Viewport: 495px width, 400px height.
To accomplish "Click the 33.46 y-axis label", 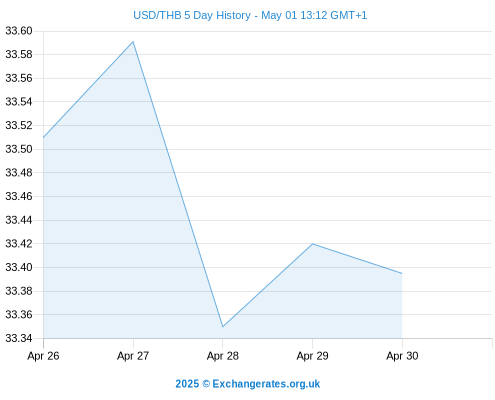I will click(19, 196).
